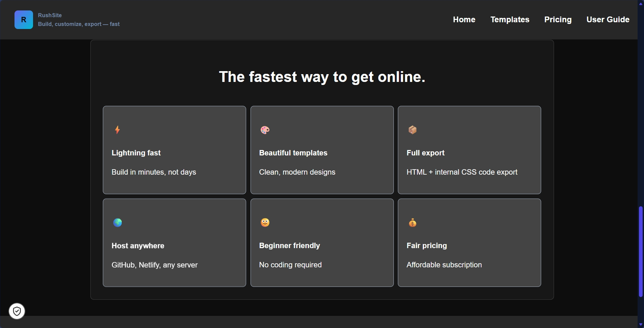
Task: Click the RushSite tagline text
Action: [78, 24]
